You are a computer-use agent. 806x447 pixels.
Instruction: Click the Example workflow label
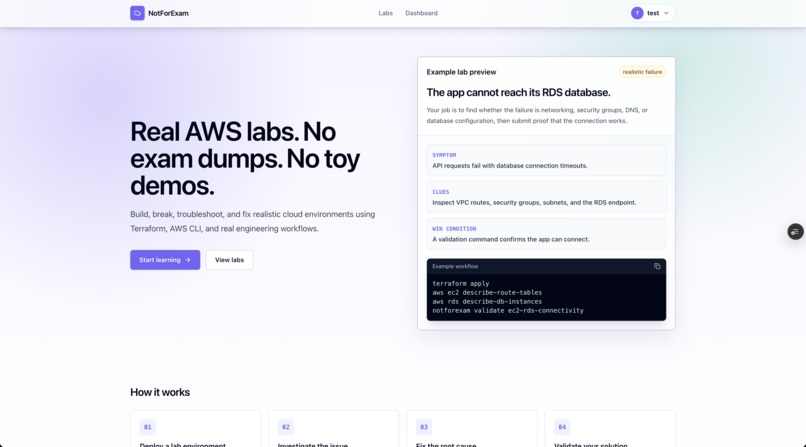tap(455, 266)
